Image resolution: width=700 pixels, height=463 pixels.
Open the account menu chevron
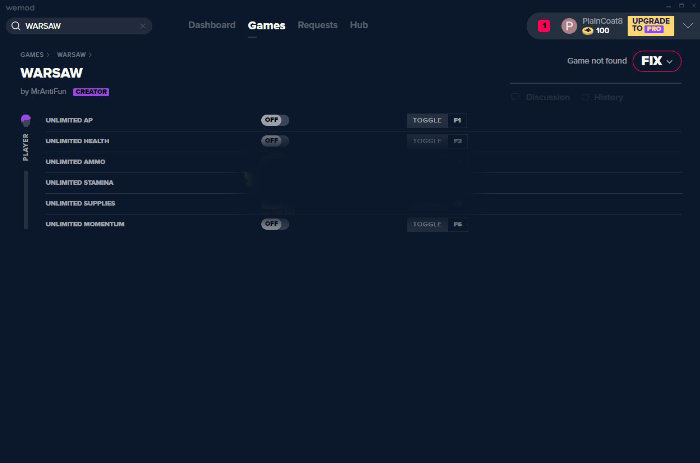(688, 26)
